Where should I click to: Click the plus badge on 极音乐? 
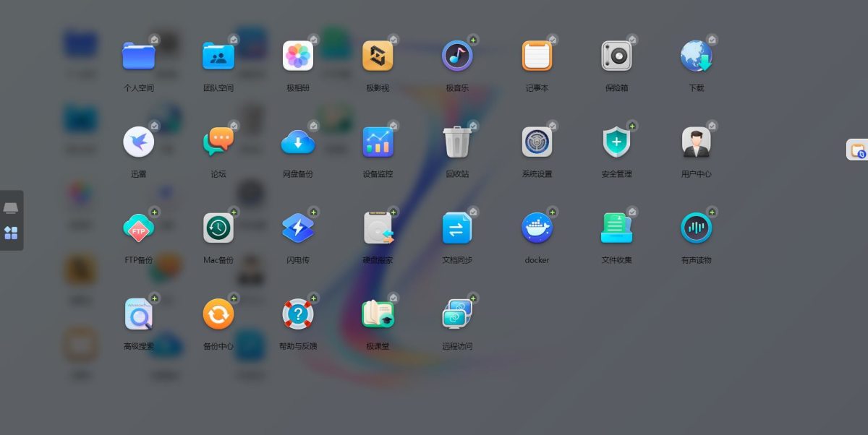tap(473, 40)
